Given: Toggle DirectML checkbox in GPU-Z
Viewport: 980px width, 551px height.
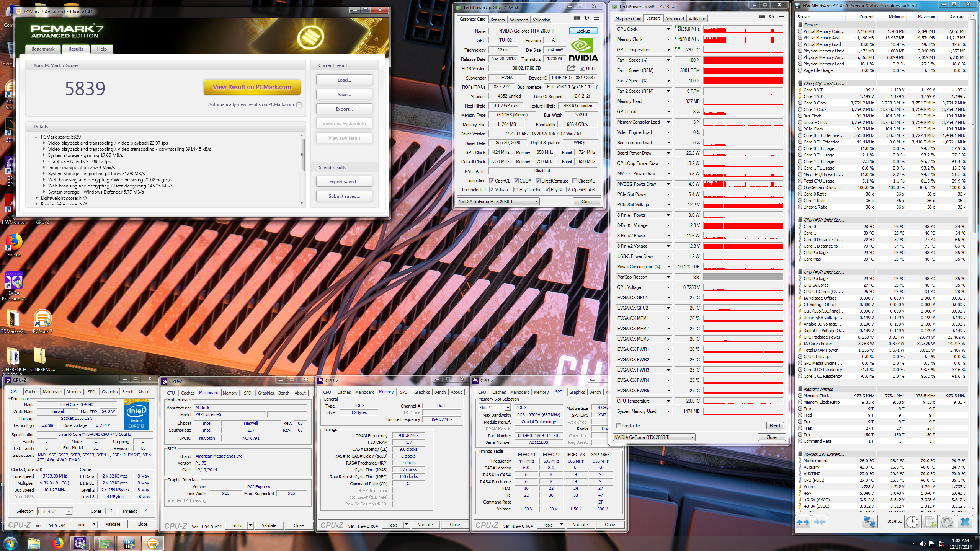Looking at the screenshot, I should pos(575,181).
